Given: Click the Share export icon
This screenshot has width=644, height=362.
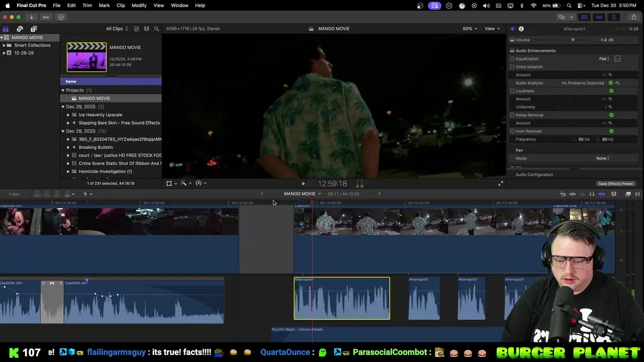Looking at the screenshot, I should pos(633,17).
